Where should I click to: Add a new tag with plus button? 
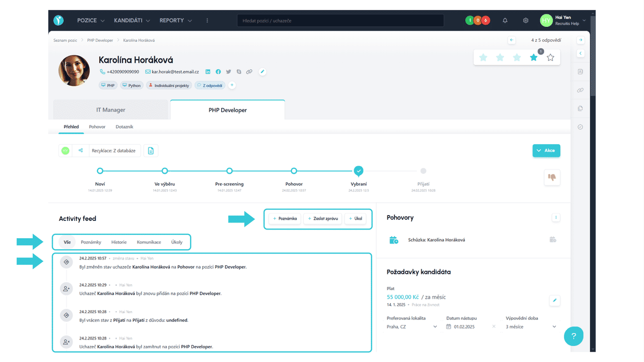(232, 85)
